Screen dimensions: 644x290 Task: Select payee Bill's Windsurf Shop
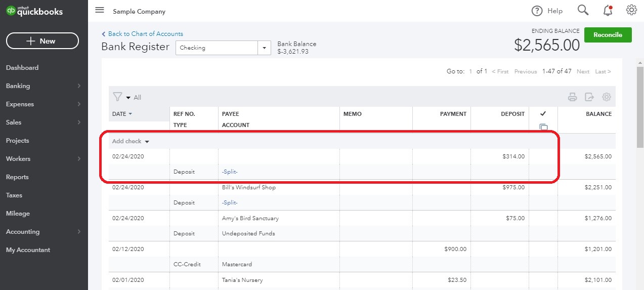pos(249,187)
